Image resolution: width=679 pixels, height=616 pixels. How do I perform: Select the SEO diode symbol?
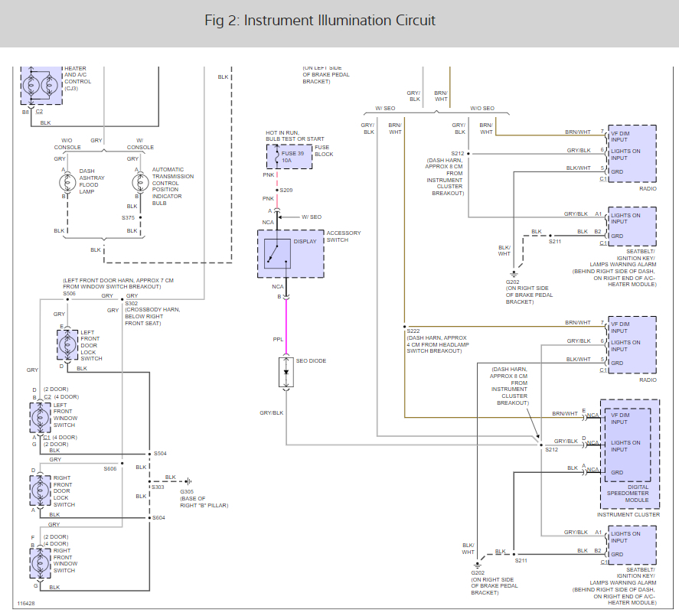(286, 373)
